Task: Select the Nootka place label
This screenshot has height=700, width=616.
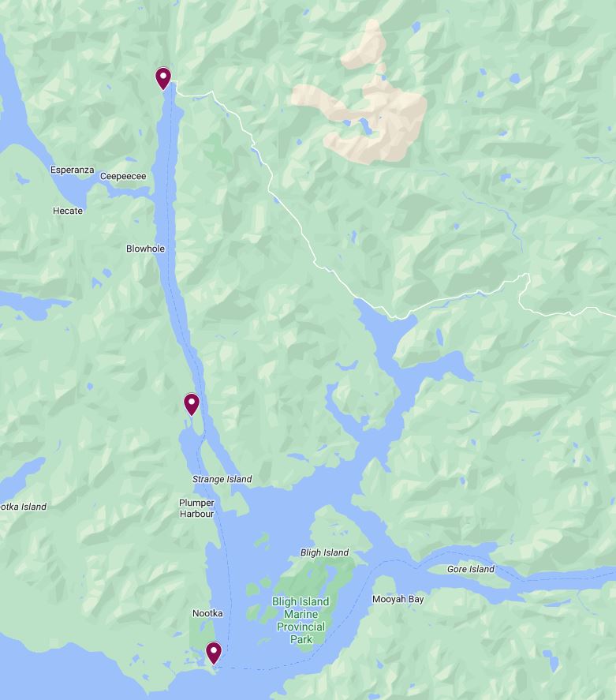Action: pos(207,613)
